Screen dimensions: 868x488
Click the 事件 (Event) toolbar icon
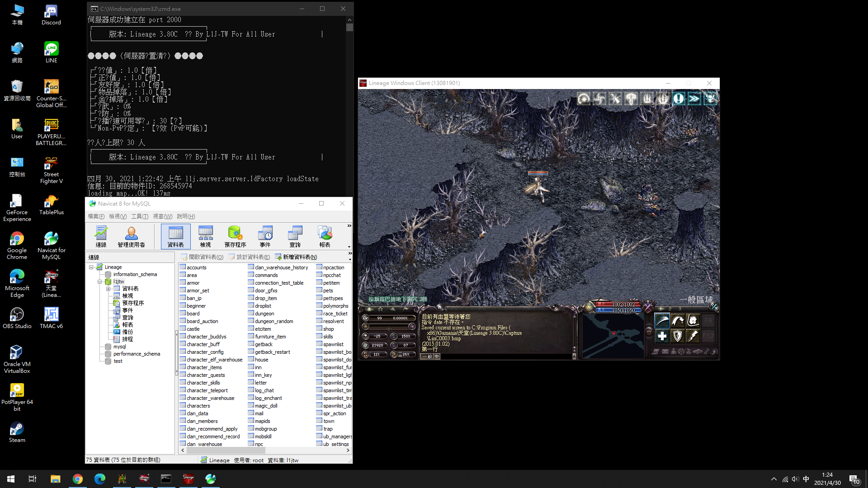pyautogui.click(x=265, y=236)
